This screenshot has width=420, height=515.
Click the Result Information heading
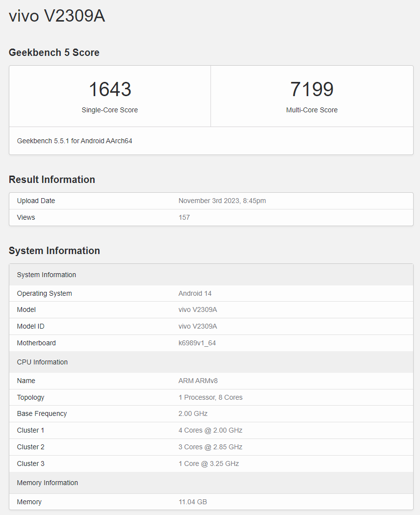tap(52, 180)
